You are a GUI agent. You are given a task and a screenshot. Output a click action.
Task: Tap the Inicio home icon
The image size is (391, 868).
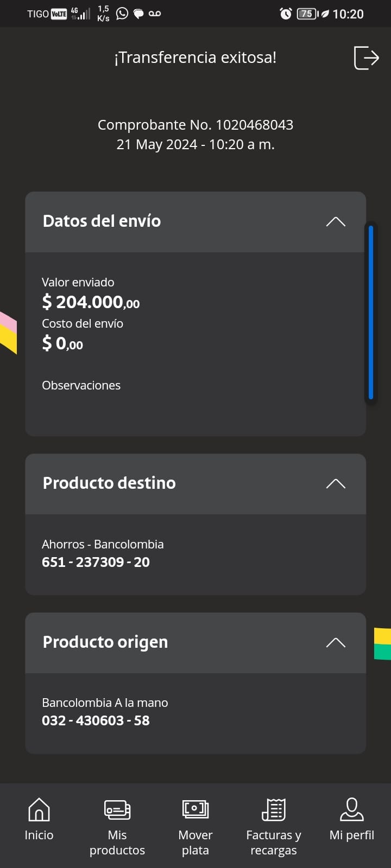(x=39, y=810)
